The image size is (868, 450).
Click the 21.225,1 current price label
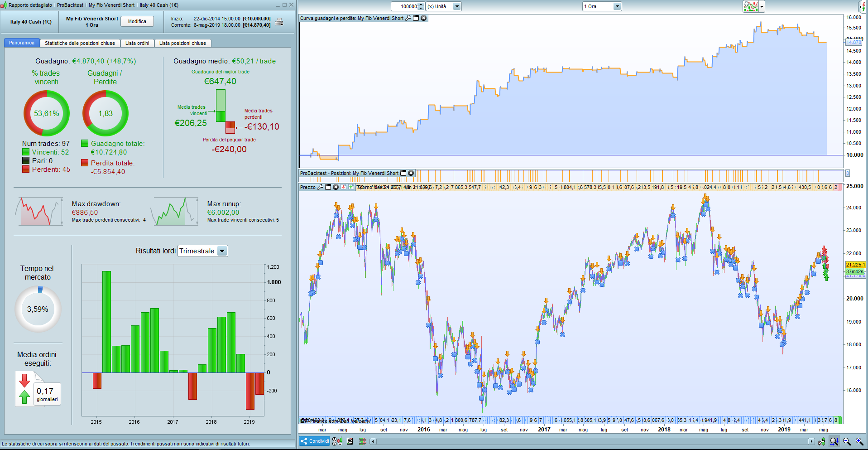click(x=855, y=265)
